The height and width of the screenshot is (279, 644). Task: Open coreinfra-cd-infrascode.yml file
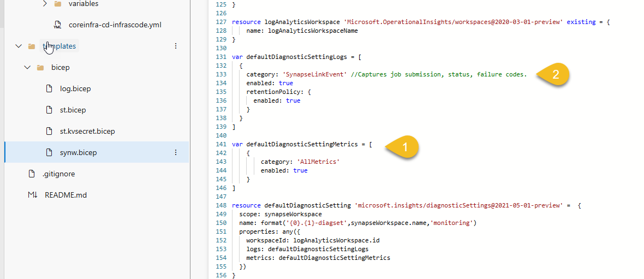115,25
